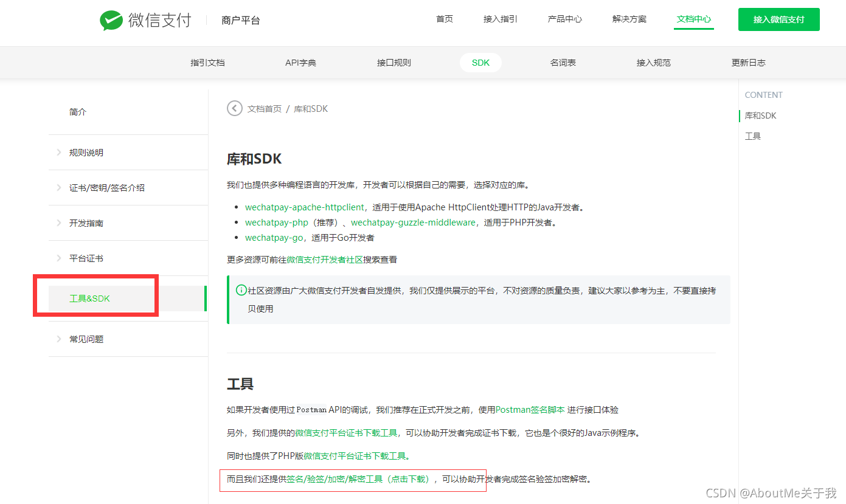The height and width of the screenshot is (504, 846).
Task: Click the CONTENT label in right panel
Action: click(764, 95)
